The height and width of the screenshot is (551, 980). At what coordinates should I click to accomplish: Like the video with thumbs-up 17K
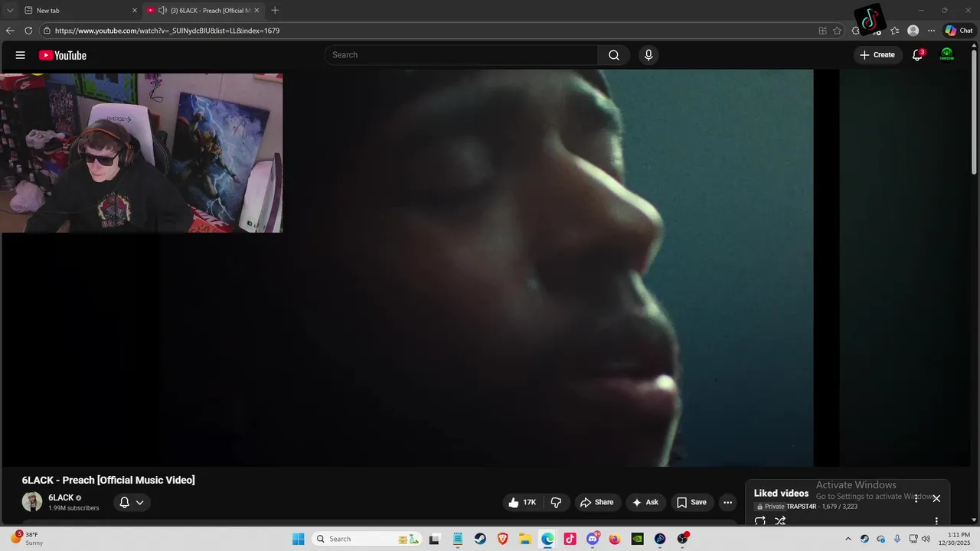click(523, 503)
